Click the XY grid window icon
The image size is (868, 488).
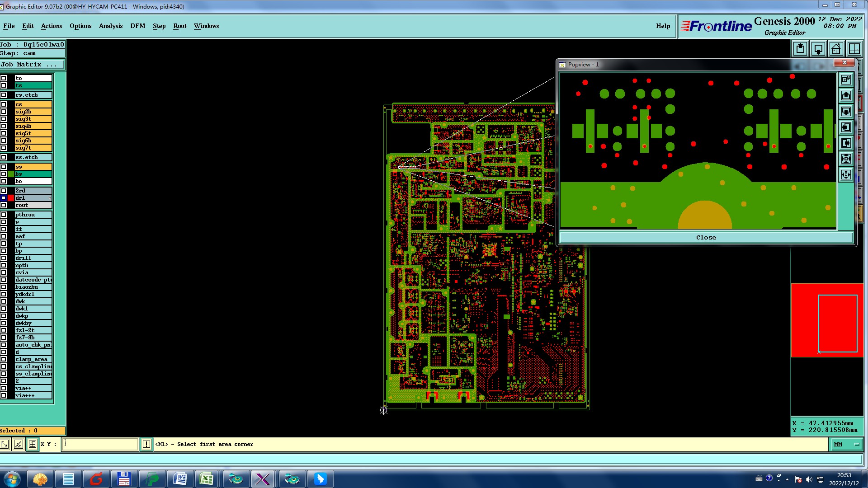854,49
